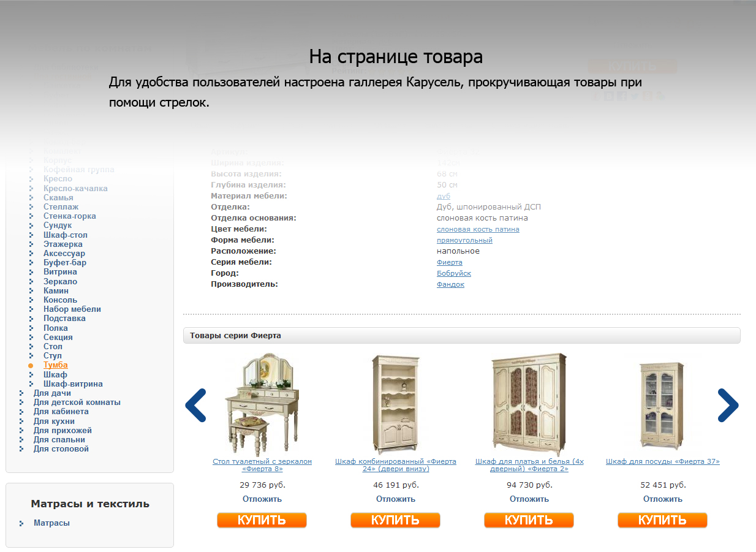
Task: Follow the Бобруйск city link
Action: (x=454, y=273)
